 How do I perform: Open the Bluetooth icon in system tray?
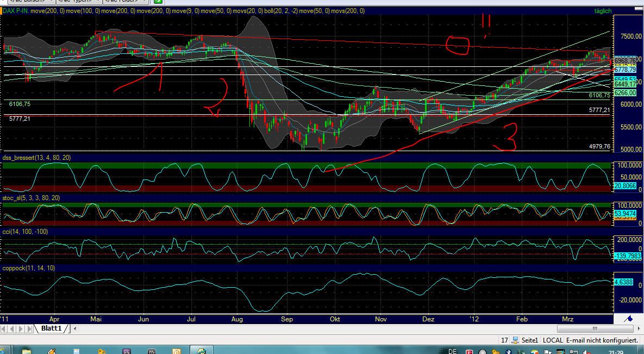(x=508, y=351)
